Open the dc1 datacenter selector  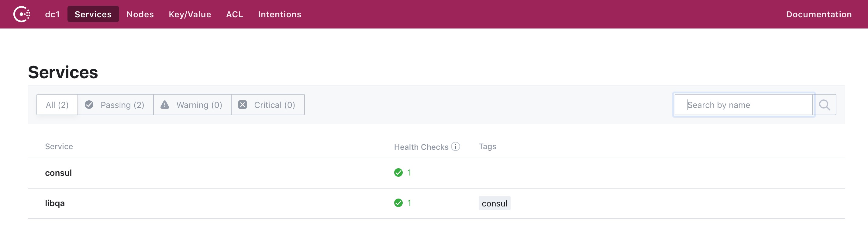coord(52,14)
